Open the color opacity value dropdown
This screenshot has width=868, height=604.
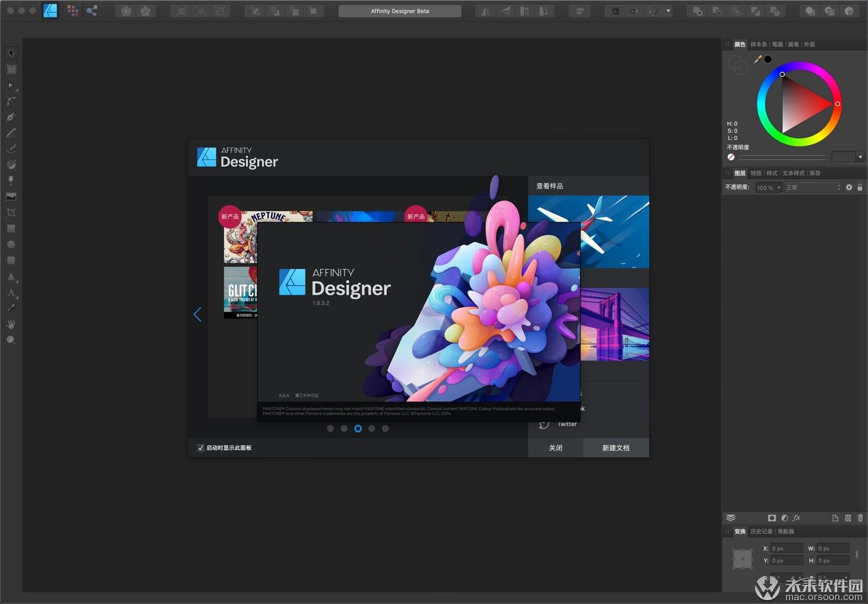(x=860, y=157)
